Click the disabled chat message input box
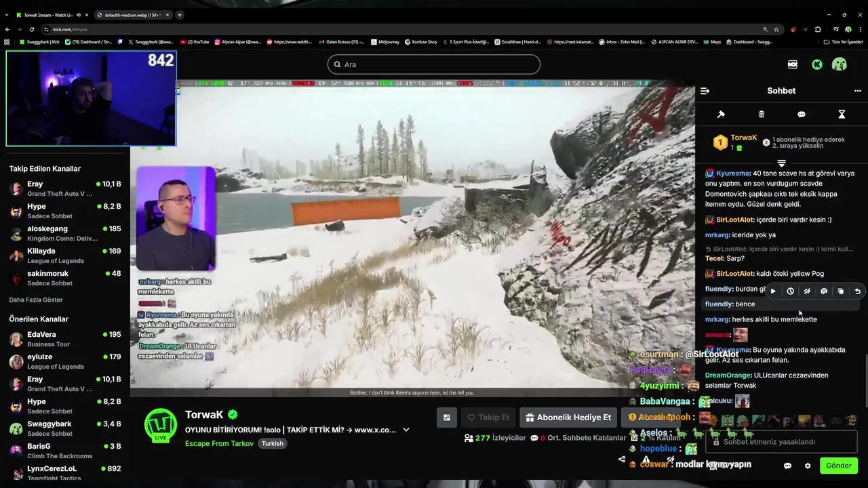Viewport: 868px width, 488px height. pyautogui.click(x=781, y=442)
